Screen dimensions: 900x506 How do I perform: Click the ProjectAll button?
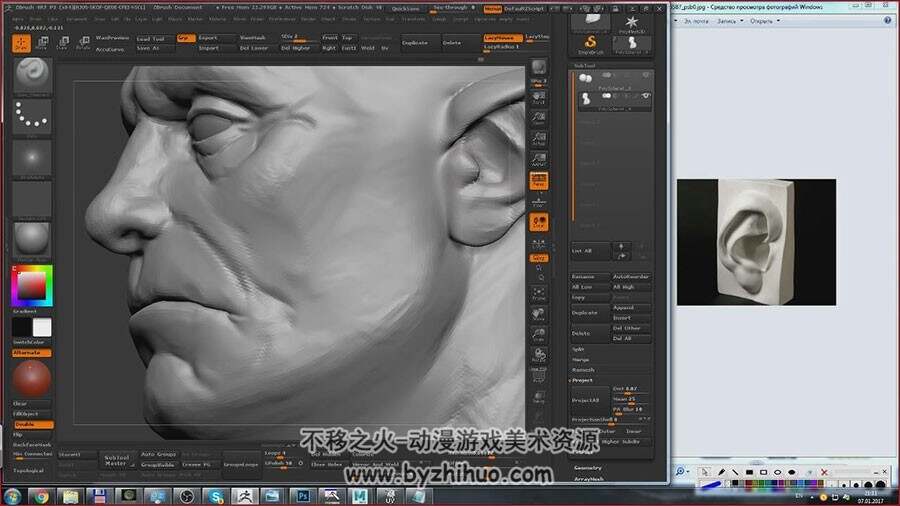589,400
